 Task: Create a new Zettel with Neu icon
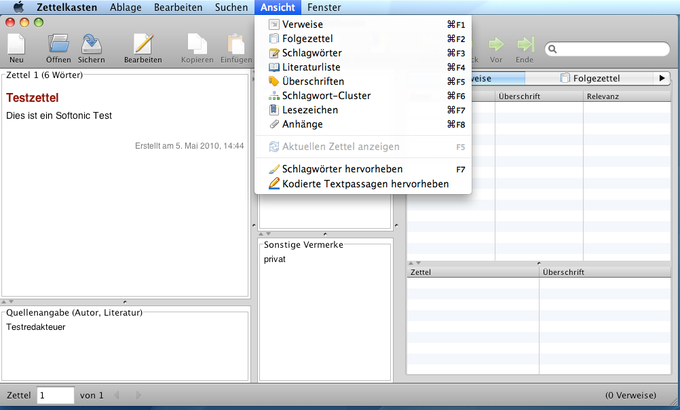point(16,44)
